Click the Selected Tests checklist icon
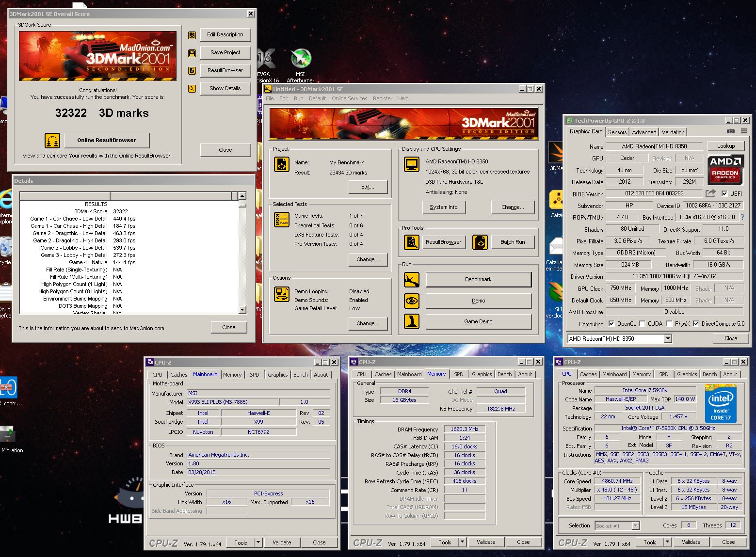The width and height of the screenshot is (756, 557). tap(282, 220)
